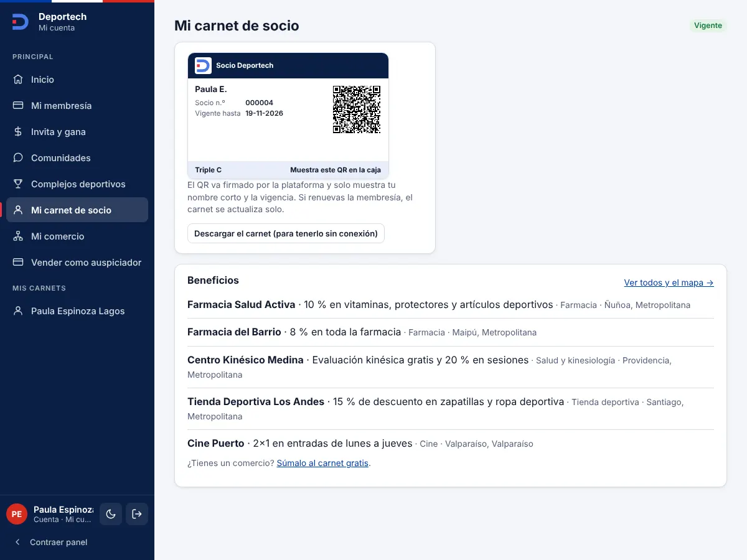Click the Mi carnet de socio page heading
Viewport: 747px width, 560px height.
point(237,26)
